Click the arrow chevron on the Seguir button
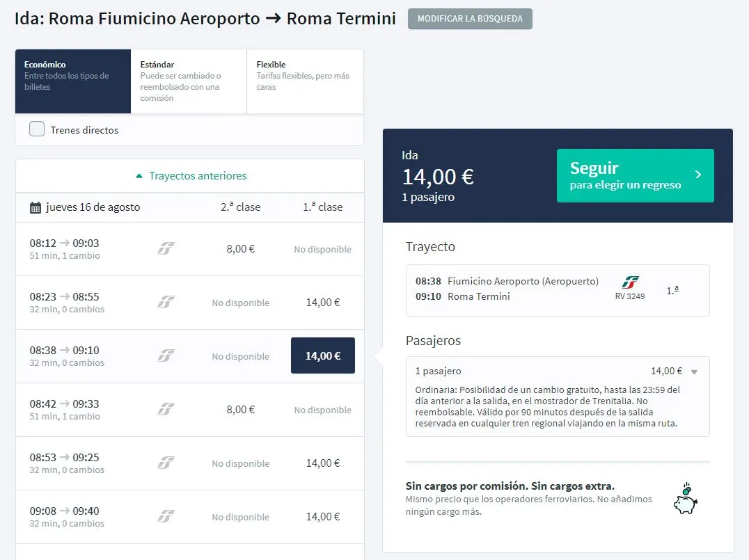The width and height of the screenshot is (749, 560). click(698, 175)
